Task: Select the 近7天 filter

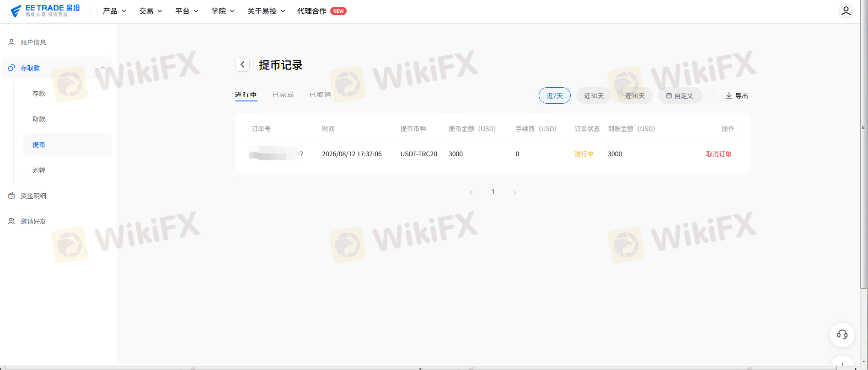Action: coord(555,95)
